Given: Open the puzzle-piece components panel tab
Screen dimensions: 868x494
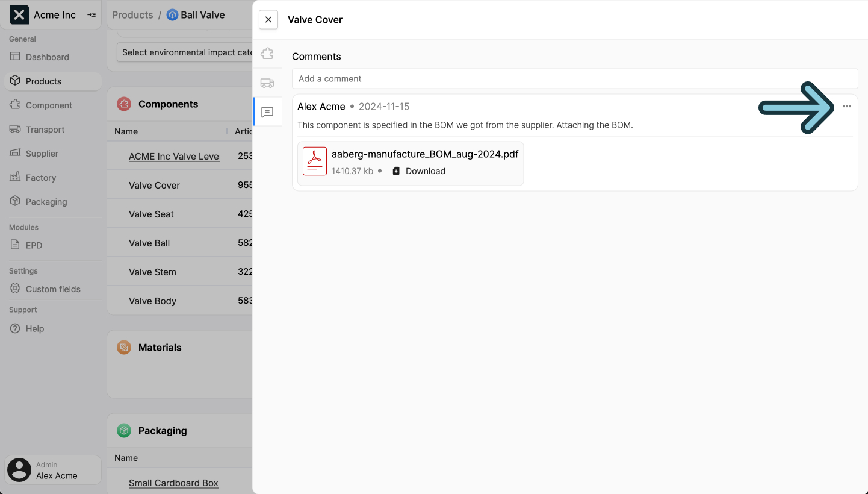Looking at the screenshot, I should [267, 53].
